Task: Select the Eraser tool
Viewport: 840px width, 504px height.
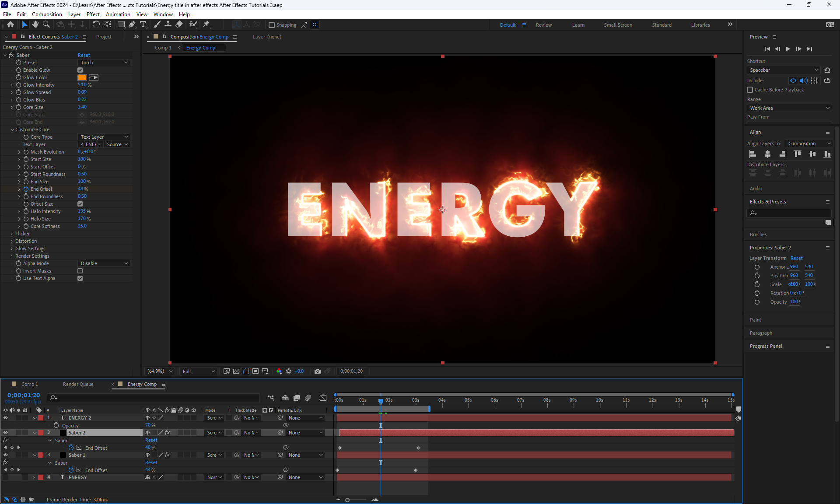Action: pyautogui.click(x=179, y=24)
